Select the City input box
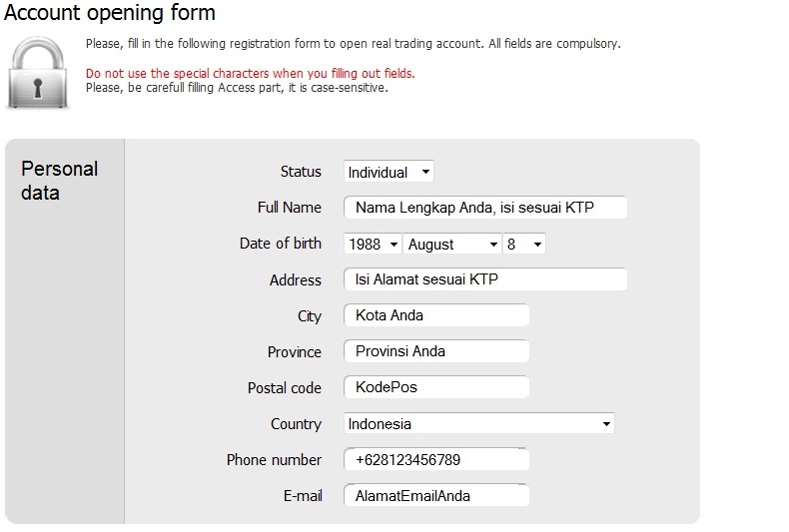Screen dimensions: 789x532 click(436, 315)
